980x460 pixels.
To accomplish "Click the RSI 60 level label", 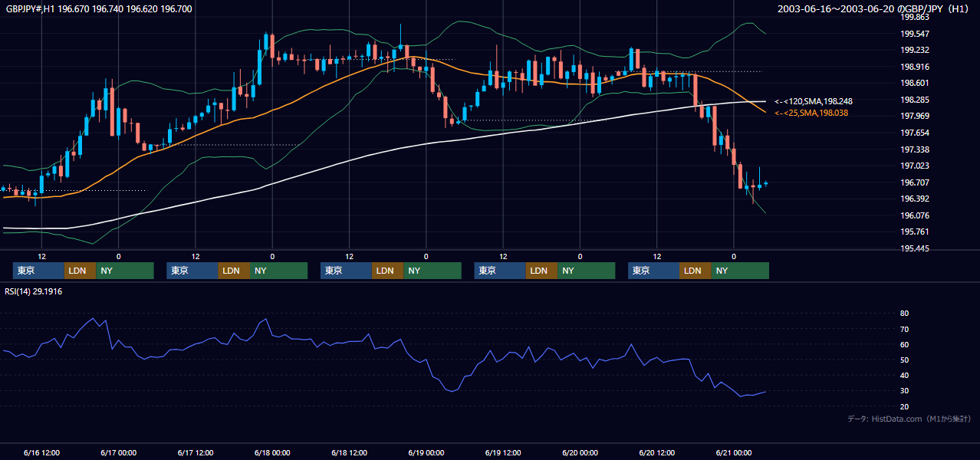I will pos(905,344).
